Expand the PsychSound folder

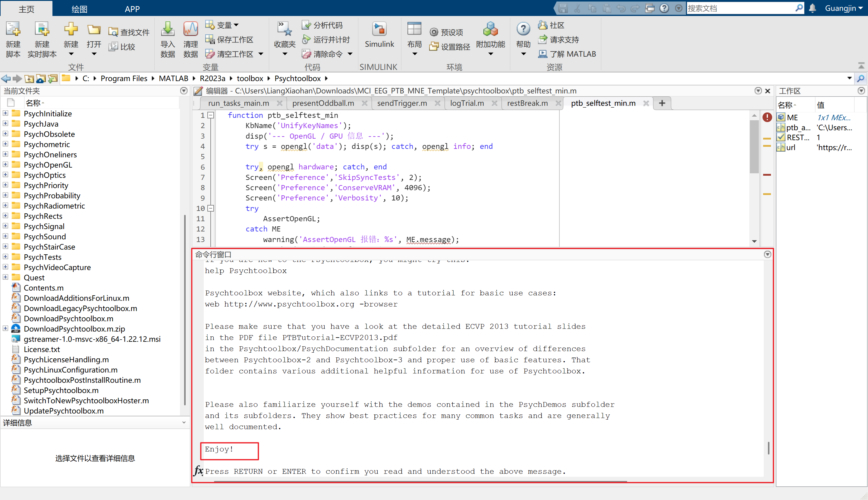(x=5, y=236)
